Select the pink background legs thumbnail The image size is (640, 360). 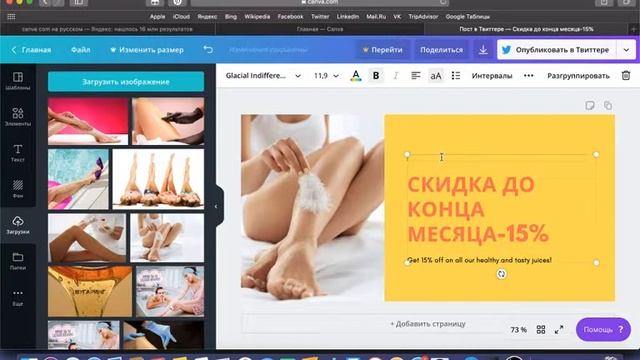pos(88,121)
